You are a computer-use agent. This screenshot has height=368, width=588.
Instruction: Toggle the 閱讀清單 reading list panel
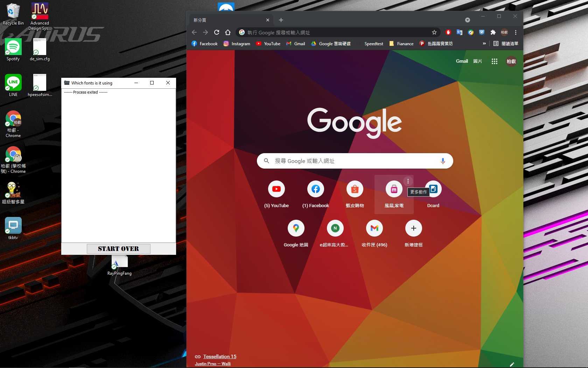505,43
